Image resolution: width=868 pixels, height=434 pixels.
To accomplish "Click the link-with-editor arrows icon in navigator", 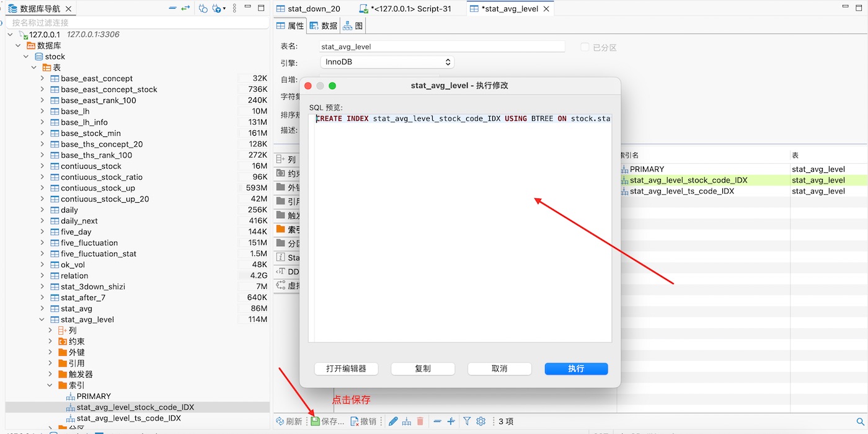I will tap(185, 9).
